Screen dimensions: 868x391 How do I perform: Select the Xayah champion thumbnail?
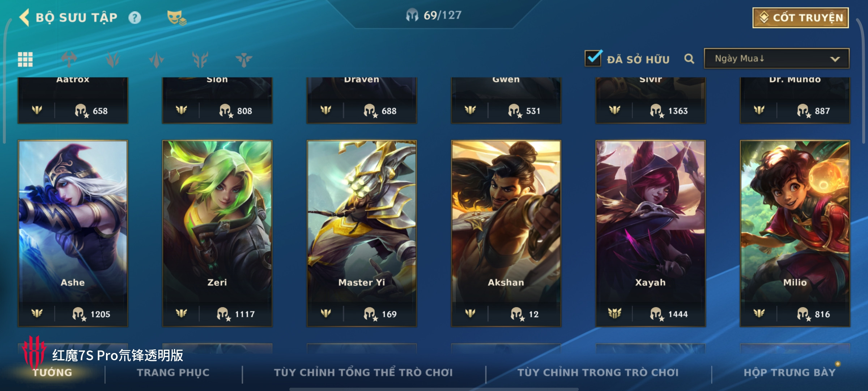651,234
